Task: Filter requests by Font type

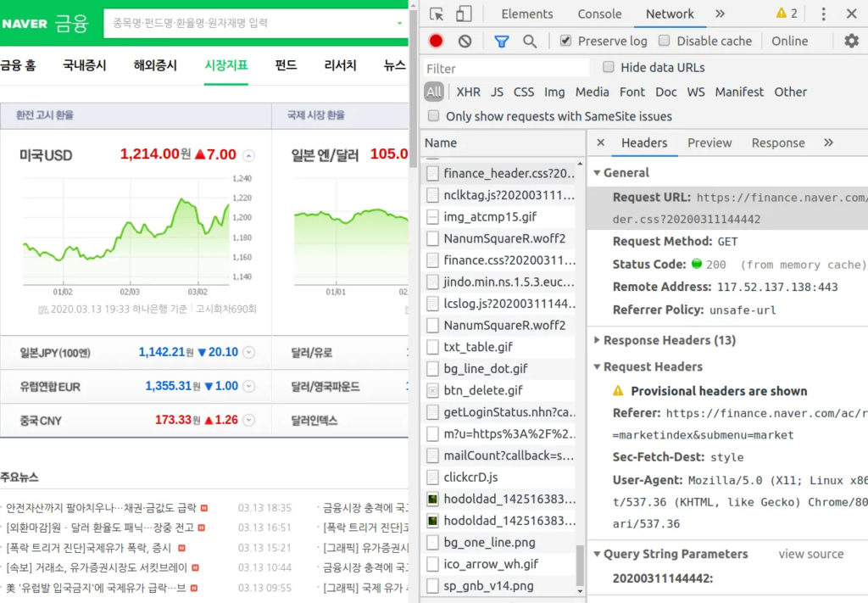Action: coord(632,92)
